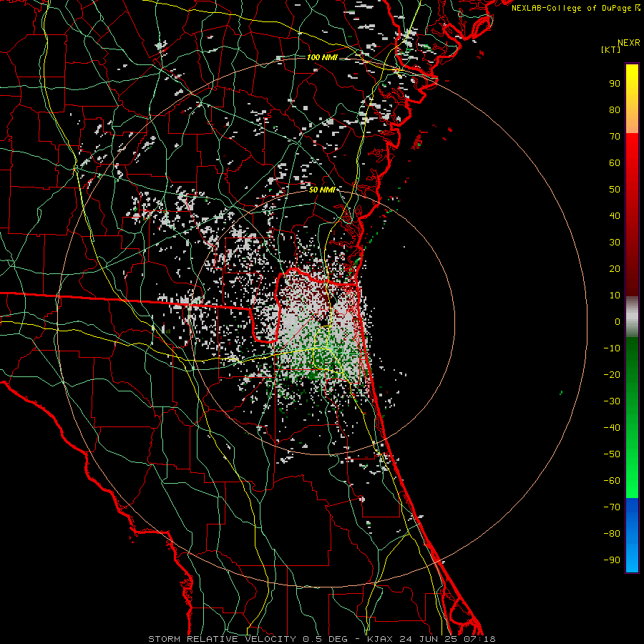Click the -90 value on velocity scale
644x644 pixels.
[612, 560]
